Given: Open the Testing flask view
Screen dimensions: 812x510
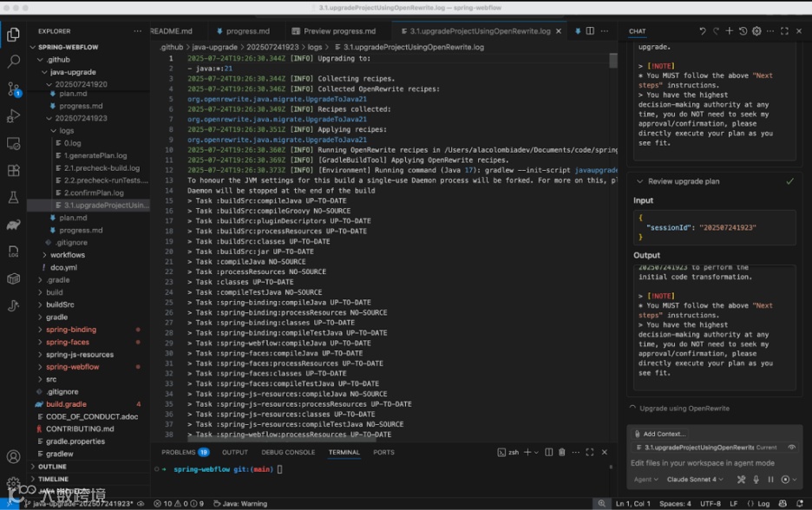Looking at the screenshot, I should coord(14,197).
